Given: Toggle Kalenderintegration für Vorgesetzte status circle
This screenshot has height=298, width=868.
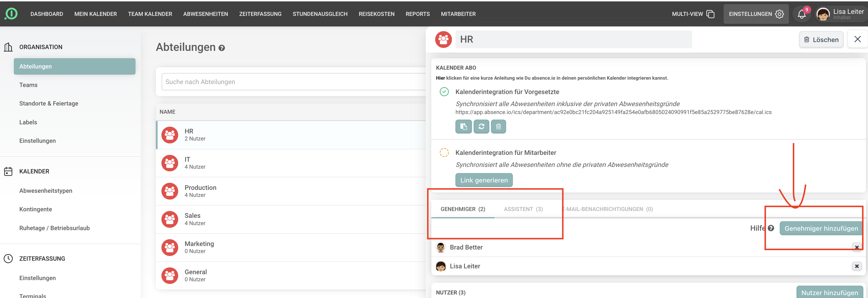Looking at the screenshot, I should pyautogui.click(x=444, y=92).
